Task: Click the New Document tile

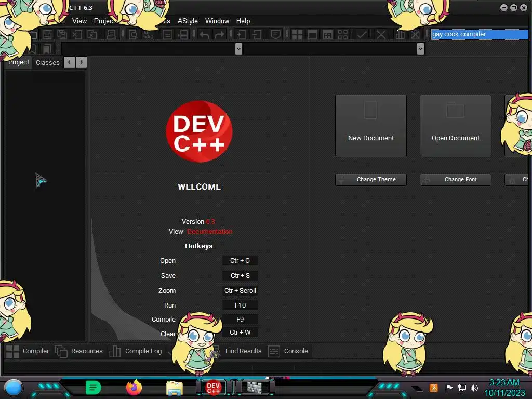Action: coord(371,126)
